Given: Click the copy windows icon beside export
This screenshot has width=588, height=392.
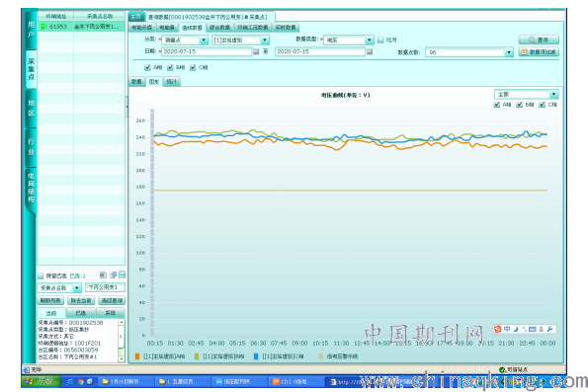Looking at the screenshot, I should [113, 275].
